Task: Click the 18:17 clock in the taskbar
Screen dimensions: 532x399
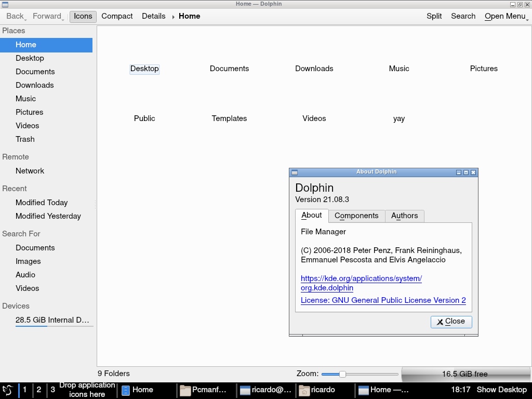Action: (x=461, y=390)
